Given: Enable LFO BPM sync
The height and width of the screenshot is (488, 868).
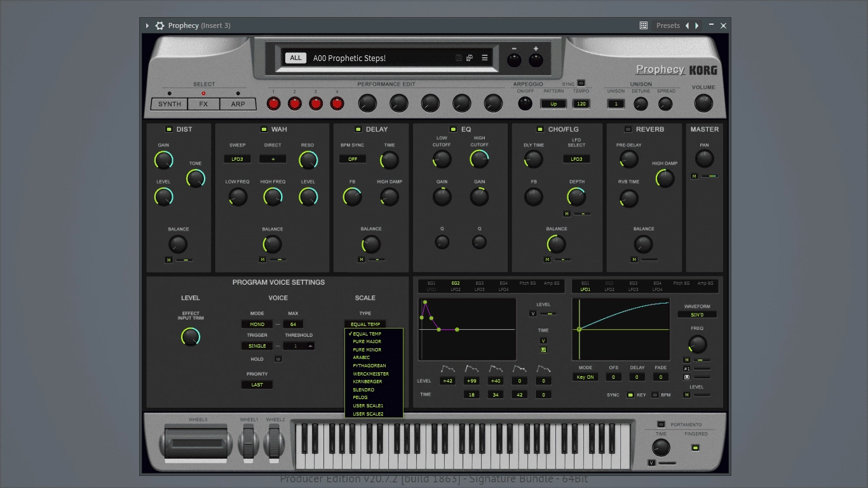Looking at the screenshot, I should (655, 395).
